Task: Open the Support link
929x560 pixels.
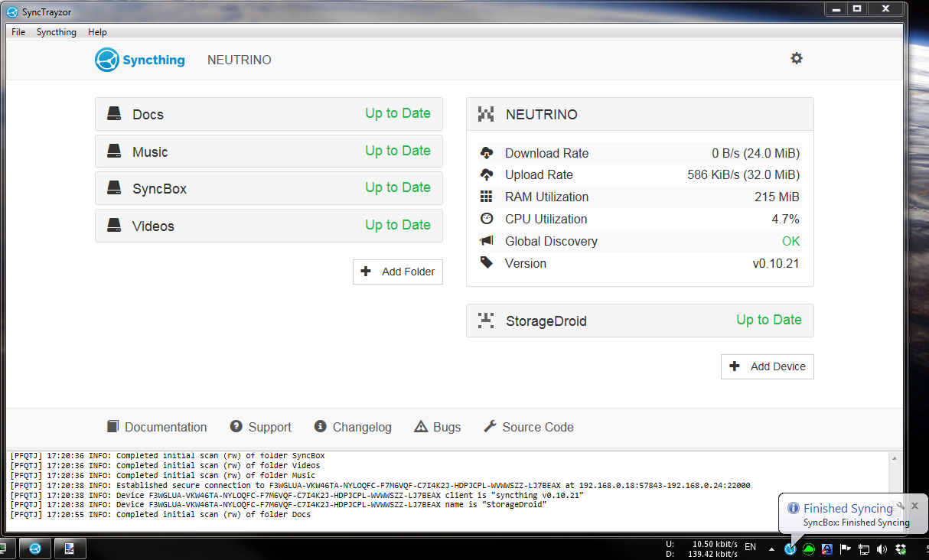Action: point(261,427)
